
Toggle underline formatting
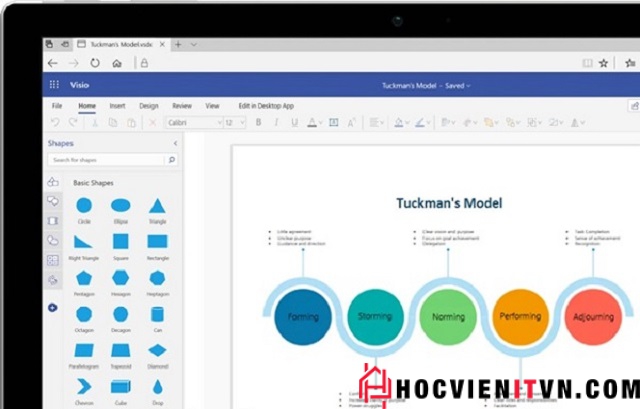pos(292,122)
